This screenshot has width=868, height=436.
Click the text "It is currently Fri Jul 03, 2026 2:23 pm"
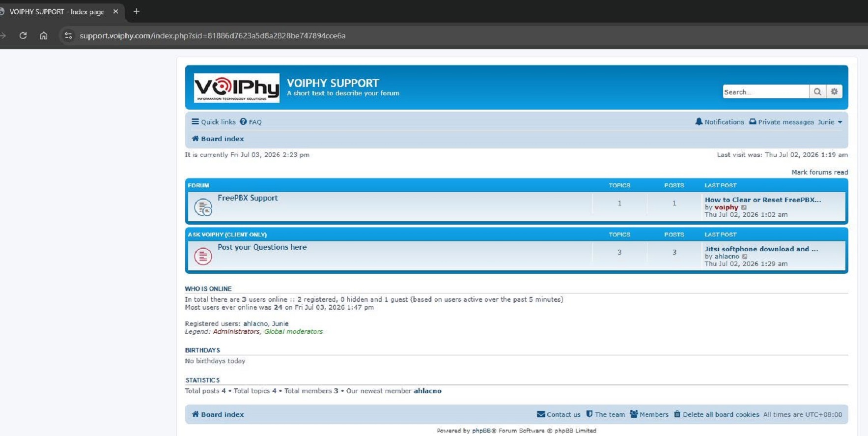click(x=247, y=154)
